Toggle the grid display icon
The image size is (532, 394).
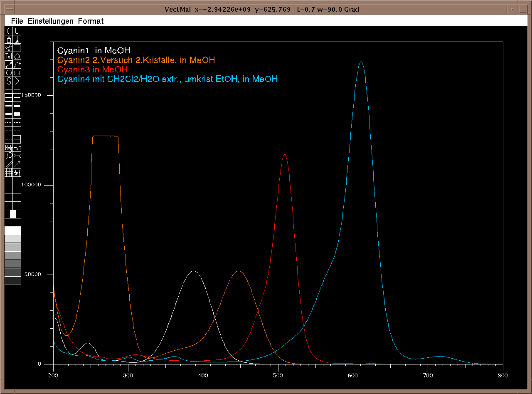[8, 173]
